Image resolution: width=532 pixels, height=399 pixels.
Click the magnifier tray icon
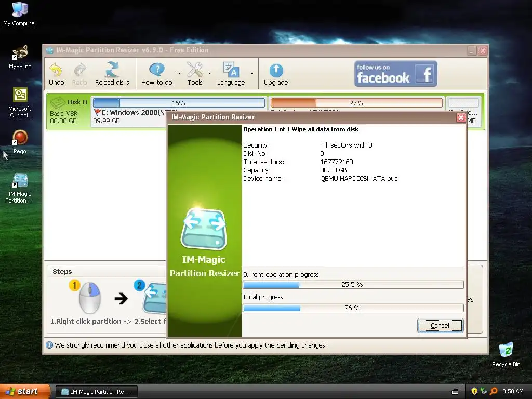point(494,392)
